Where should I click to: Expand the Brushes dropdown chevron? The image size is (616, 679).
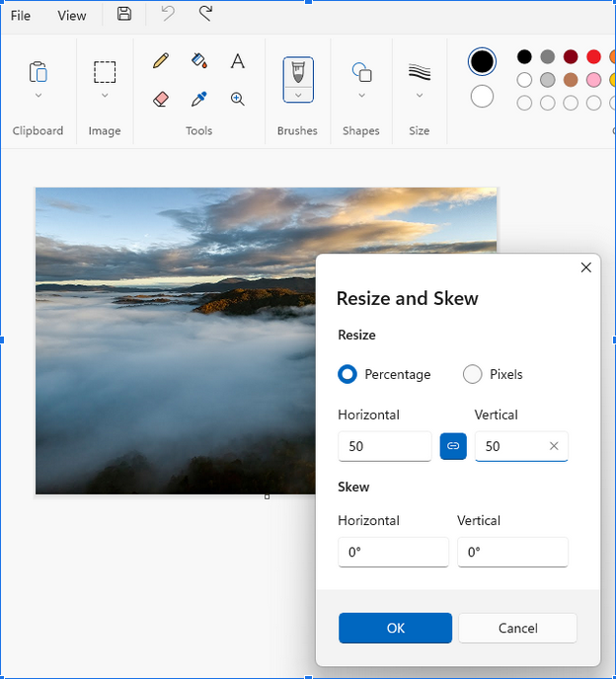click(298, 95)
